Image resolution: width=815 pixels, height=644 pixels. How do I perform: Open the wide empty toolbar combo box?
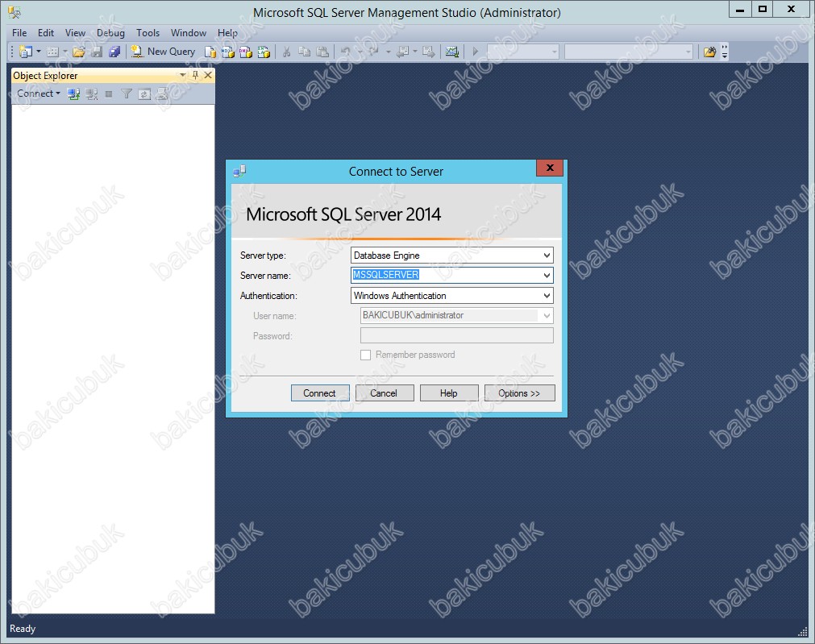(x=629, y=52)
